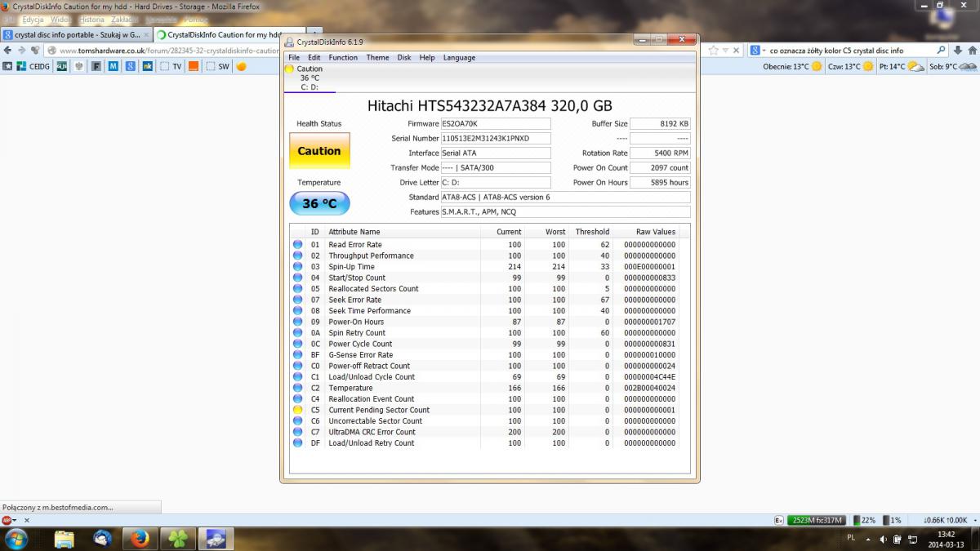The height and width of the screenshot is (551, 980).
Task: Click the Firefox forward arrow button
Action: [22, 51]
